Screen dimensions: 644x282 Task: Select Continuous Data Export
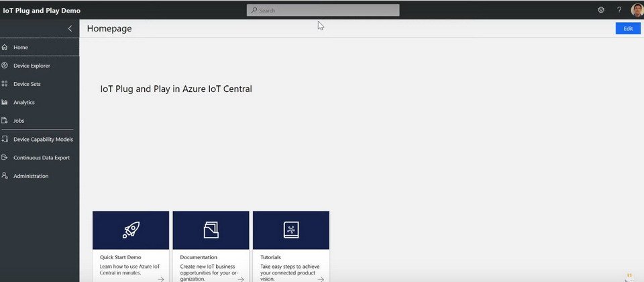click(40, 157)
